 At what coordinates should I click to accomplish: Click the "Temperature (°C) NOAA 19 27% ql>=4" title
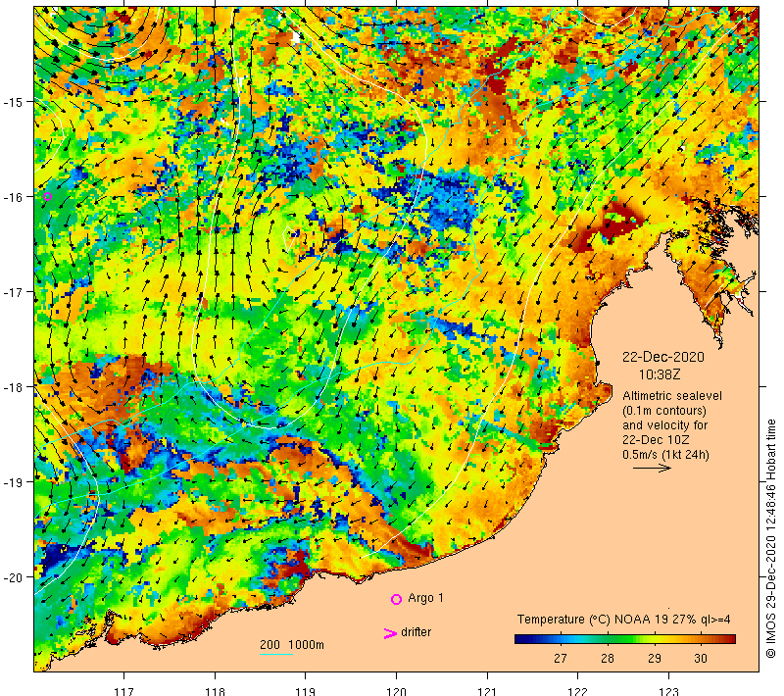coord(623,620)
